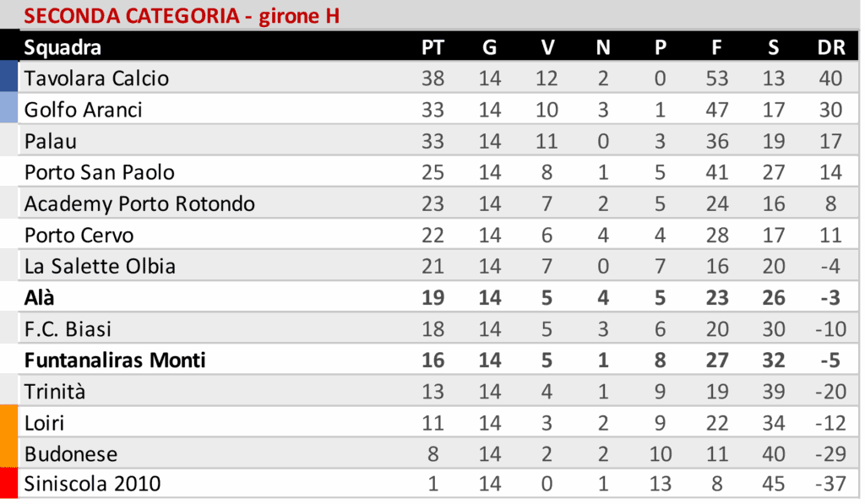Click the dark blue marker beside Tavolara Calcio
Image resolution: width=865 pixels, height=504 pixels.
point(9,76)
